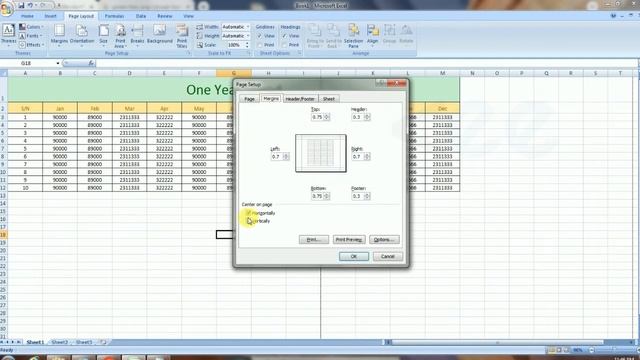
Task: Open the Name Box dropdown arrow
Action: click(58, 63)
